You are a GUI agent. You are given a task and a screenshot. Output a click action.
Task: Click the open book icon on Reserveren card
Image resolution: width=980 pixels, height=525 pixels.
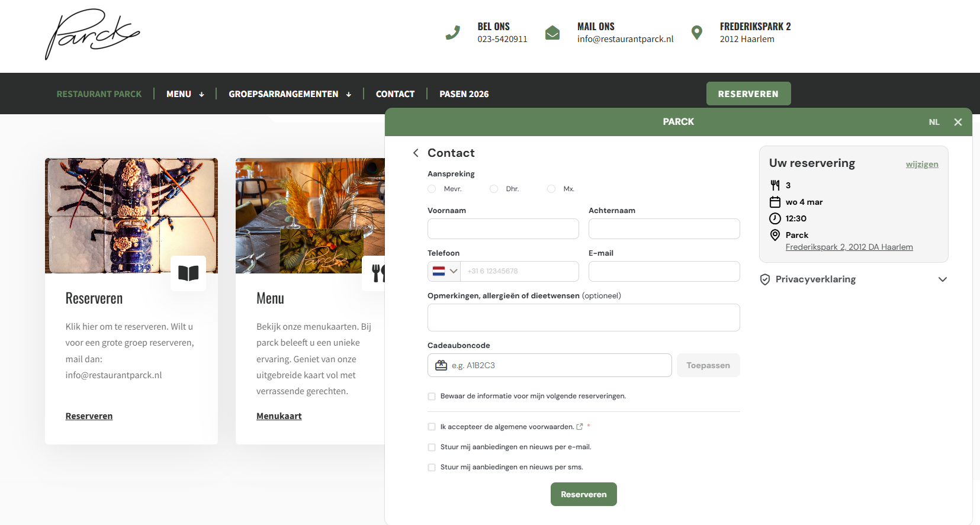(188, 273)
